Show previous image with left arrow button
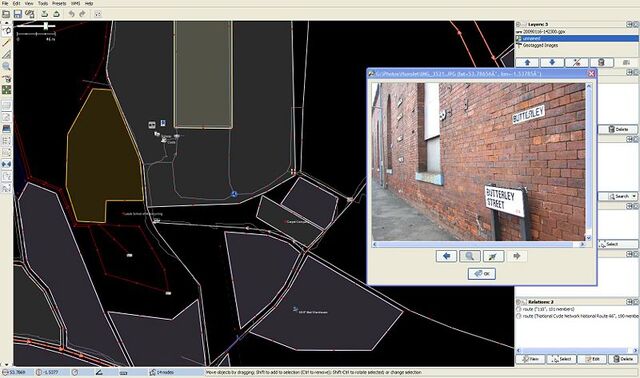Screen dimensions: 640x378 click(x=447, y=256)
